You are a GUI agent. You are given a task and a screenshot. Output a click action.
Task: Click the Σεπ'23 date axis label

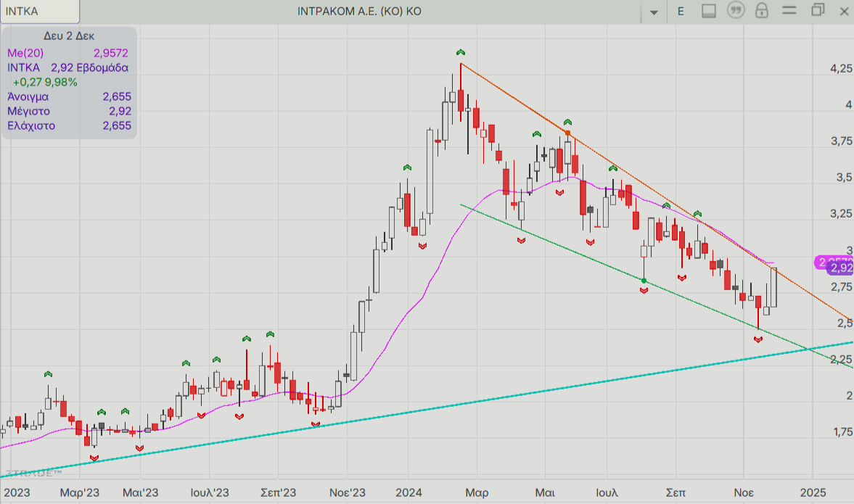click(x=279, y=492)
